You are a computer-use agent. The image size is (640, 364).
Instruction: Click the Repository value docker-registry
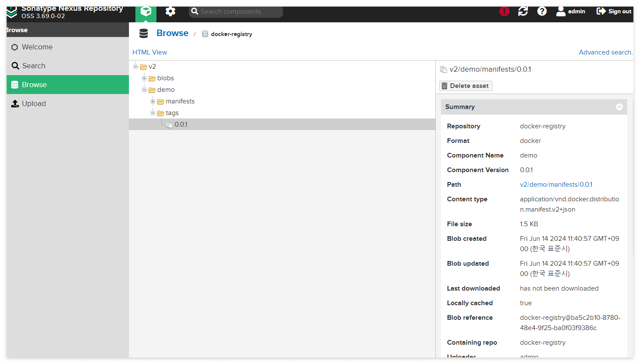click(543, 126)
